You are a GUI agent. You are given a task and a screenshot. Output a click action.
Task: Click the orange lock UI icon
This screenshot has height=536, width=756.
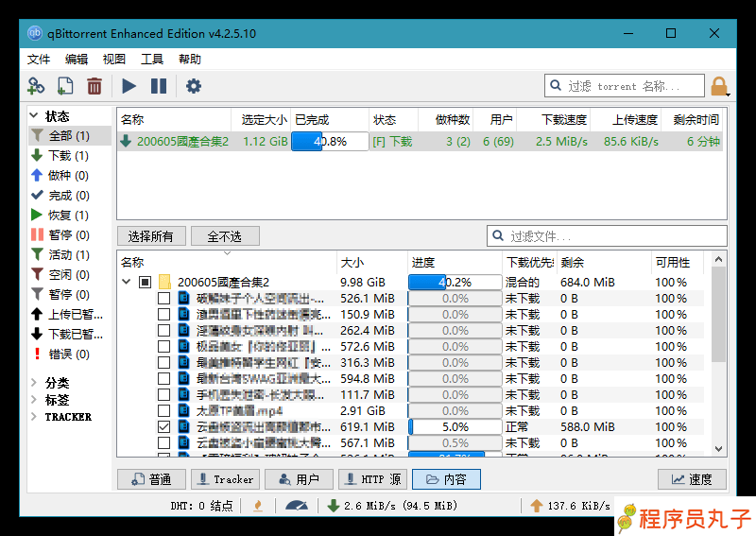(x=719, y=86)
